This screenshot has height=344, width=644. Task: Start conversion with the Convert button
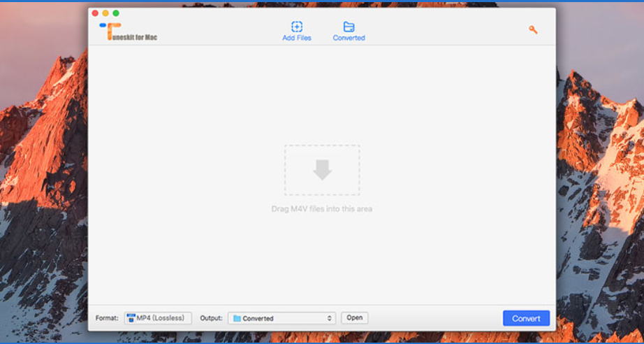(x=526, y=318)
